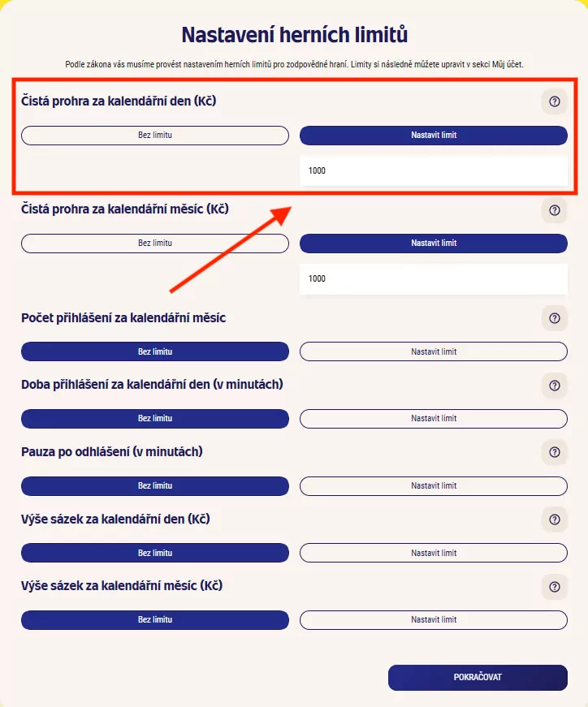This screenshot has width=588, height=707.
Task: Open help for Doba přihlášení za kalendářní den
Action: (x=555, y=386)
